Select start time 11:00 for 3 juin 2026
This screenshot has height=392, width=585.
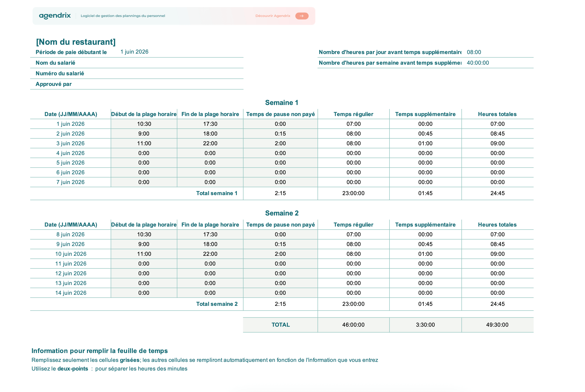pos(144,143)
